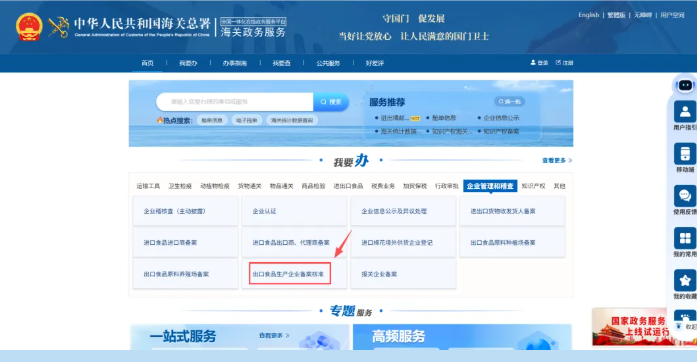
Task: Open the 我要查 navigation item
Action: point(281,63)
